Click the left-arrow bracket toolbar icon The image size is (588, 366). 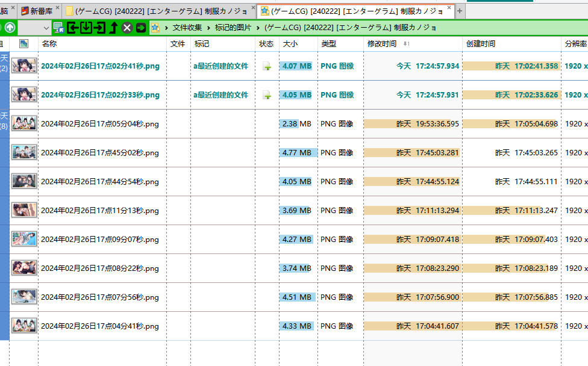[x=73, y=28]
